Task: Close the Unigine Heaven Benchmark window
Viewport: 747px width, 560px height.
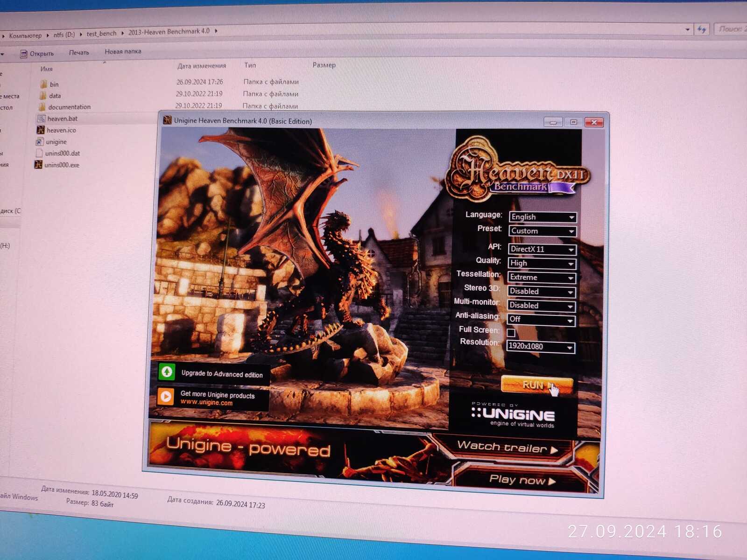Action: tap(594, 122)
